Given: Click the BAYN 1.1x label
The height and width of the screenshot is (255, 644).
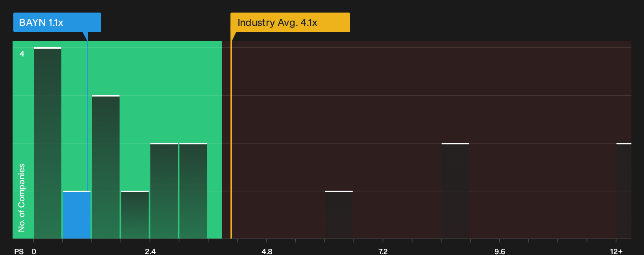Looking at the screenshot, I should click(x=57, y=22).
